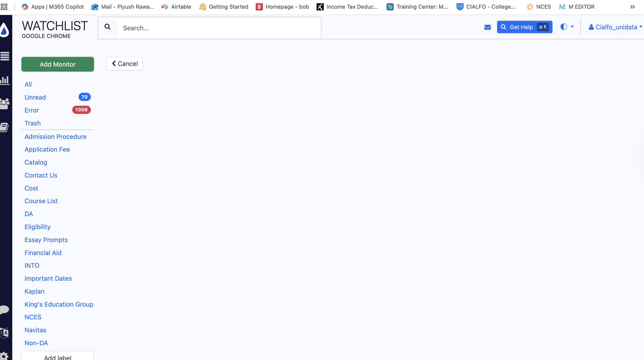Click into the Search field
The height and width of the screenshot is (360, 644).
(219, 28)
